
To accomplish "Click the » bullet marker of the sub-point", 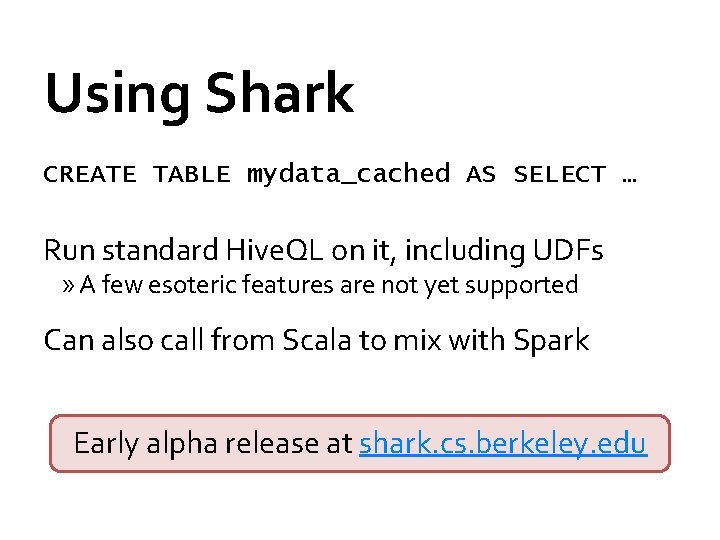I will click(x=68, y=286).
